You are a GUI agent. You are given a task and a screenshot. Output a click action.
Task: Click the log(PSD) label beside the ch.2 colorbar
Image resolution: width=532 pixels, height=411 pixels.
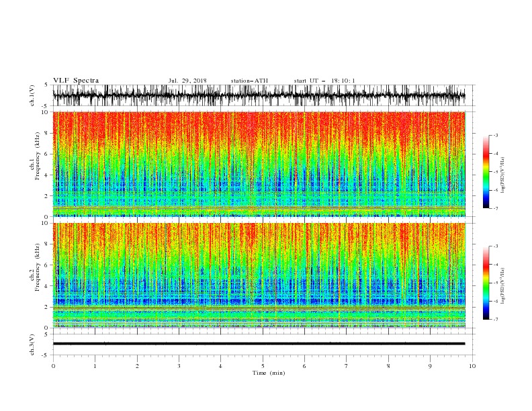[x=503, y=286]
